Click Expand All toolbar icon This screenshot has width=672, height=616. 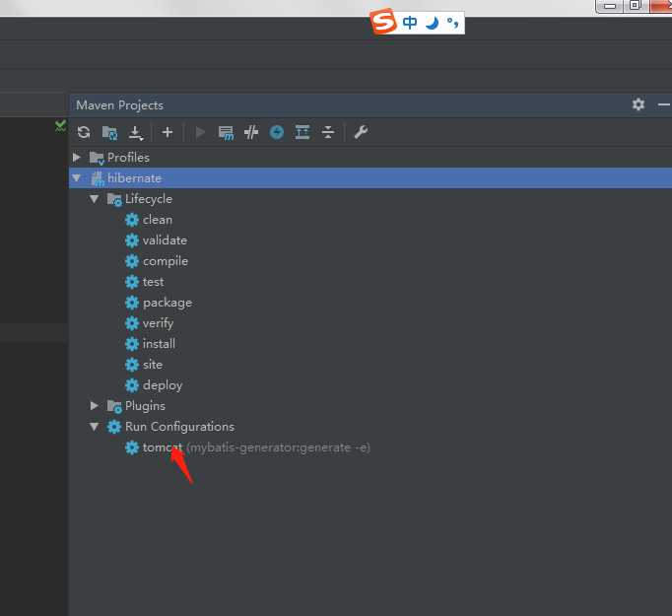tap(302, 132)
